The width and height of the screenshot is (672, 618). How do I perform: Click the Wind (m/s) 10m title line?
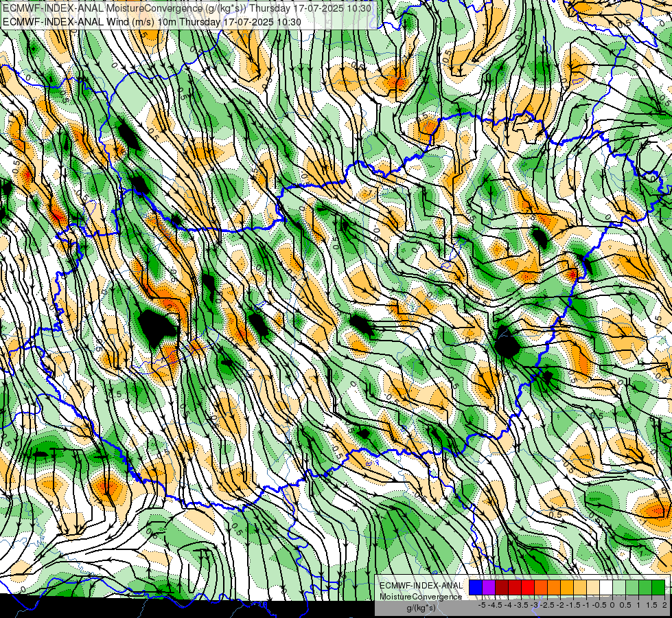[152, 22]
